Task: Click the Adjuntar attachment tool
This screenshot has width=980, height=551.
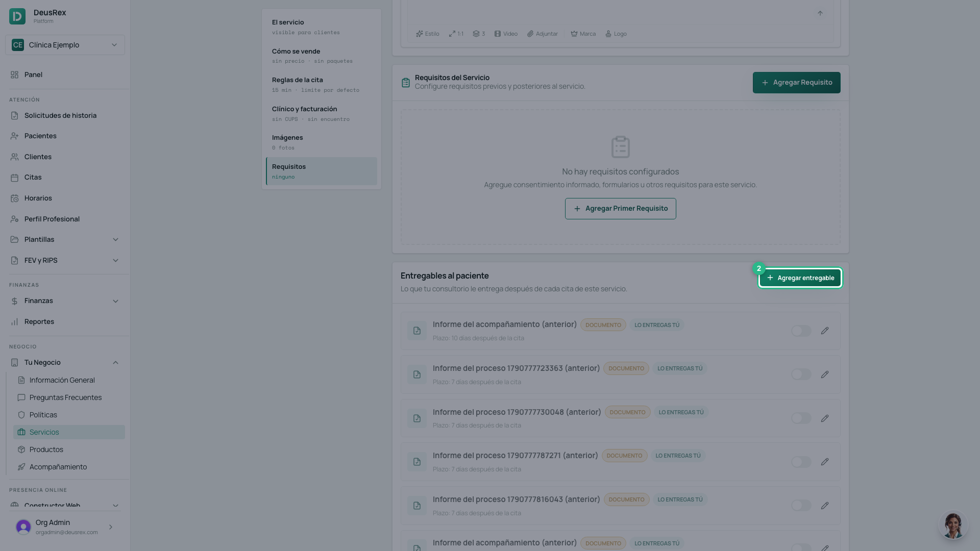Action: tap(543, 34)
